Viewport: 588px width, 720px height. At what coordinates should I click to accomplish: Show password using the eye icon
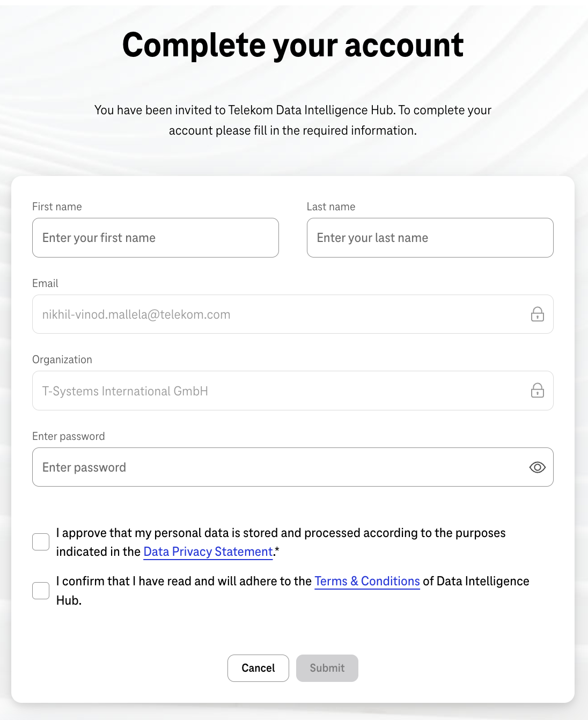[537, 467]
